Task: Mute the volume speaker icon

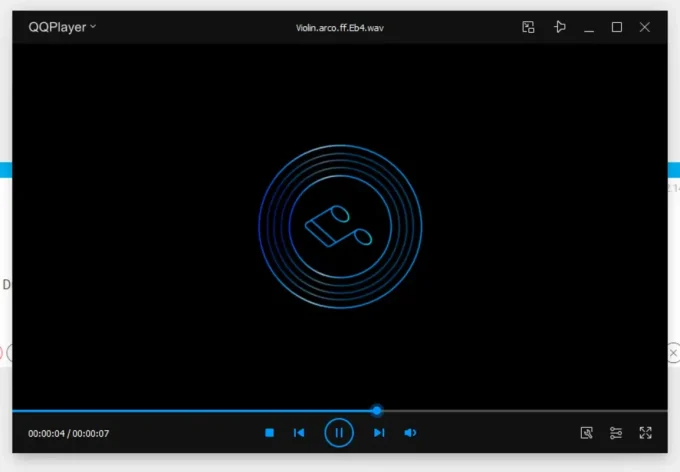Action: [410, 433]
